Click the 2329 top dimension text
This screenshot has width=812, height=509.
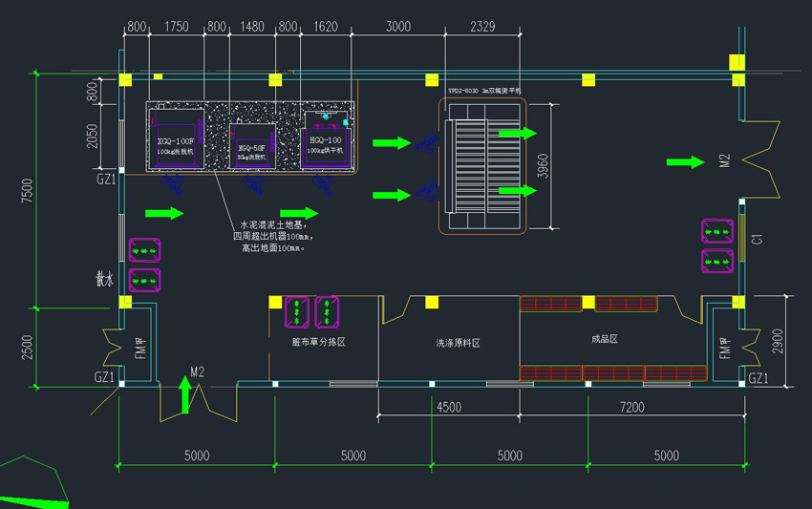point(482,28)
